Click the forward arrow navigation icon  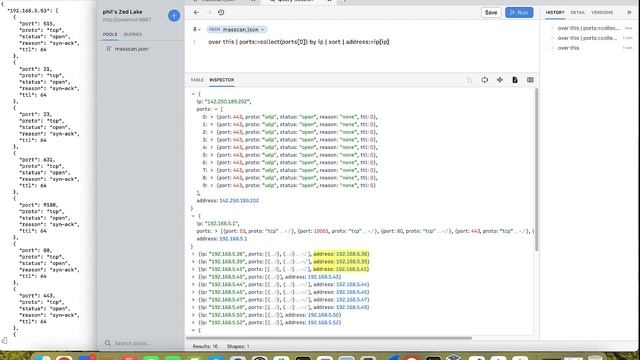pos(209,13)
